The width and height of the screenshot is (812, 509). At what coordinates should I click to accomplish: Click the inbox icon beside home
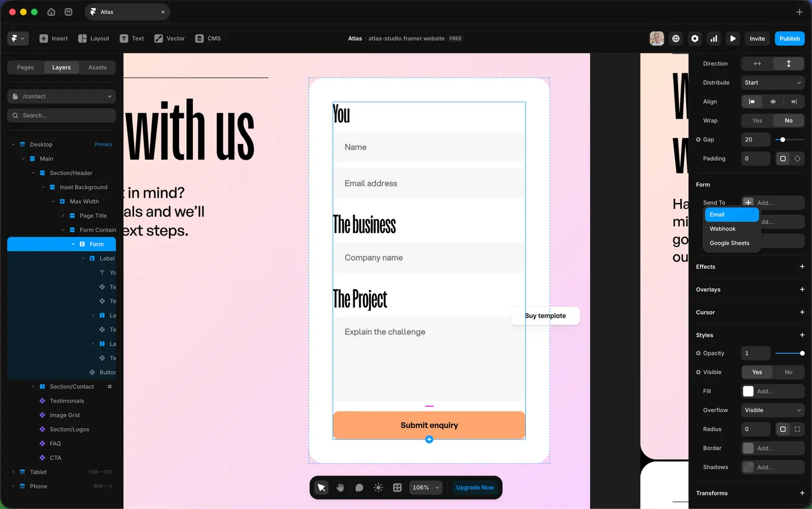[x=69, y=12]
